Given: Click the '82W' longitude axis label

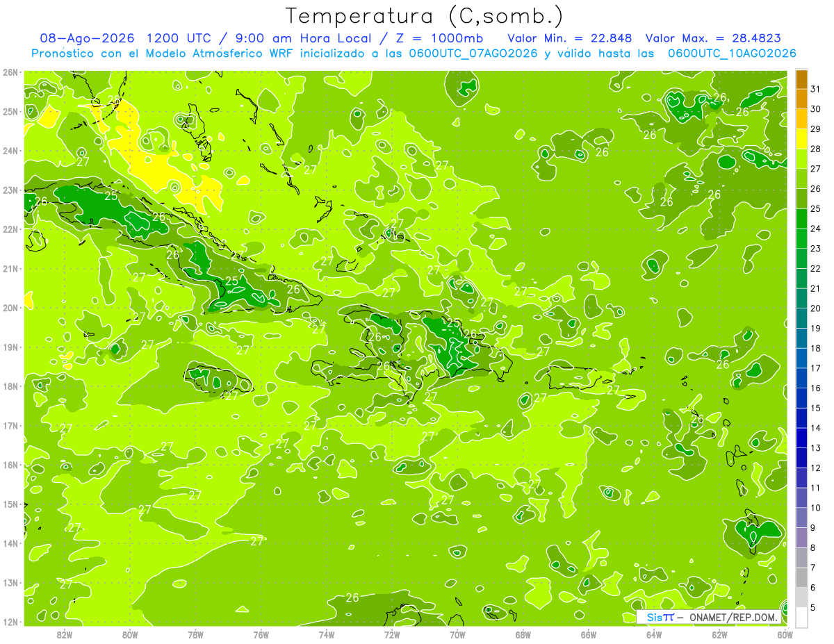Looking at the screenshot, I should 65,635.
